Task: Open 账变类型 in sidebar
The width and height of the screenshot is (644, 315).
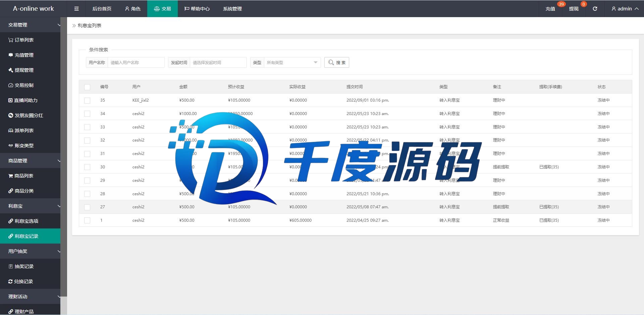Action: point(30,146)
